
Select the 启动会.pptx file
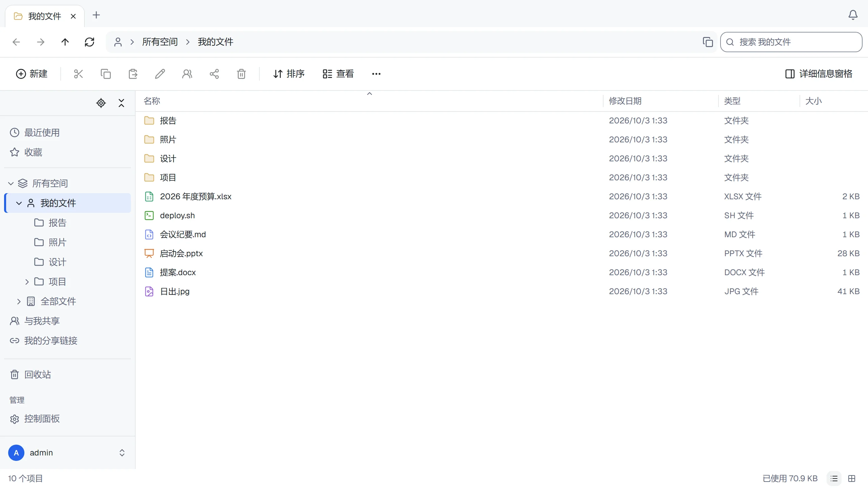[502, 253]
